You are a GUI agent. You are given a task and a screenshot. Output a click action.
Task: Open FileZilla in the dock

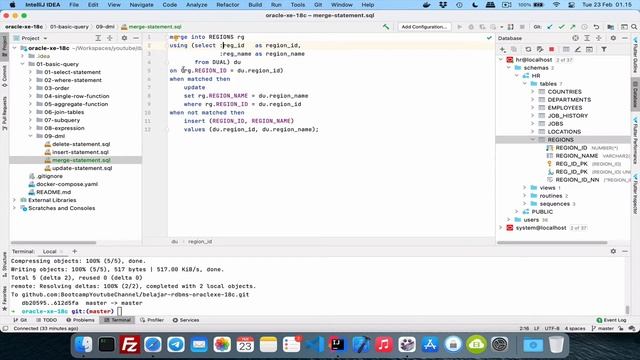point(130,345)
